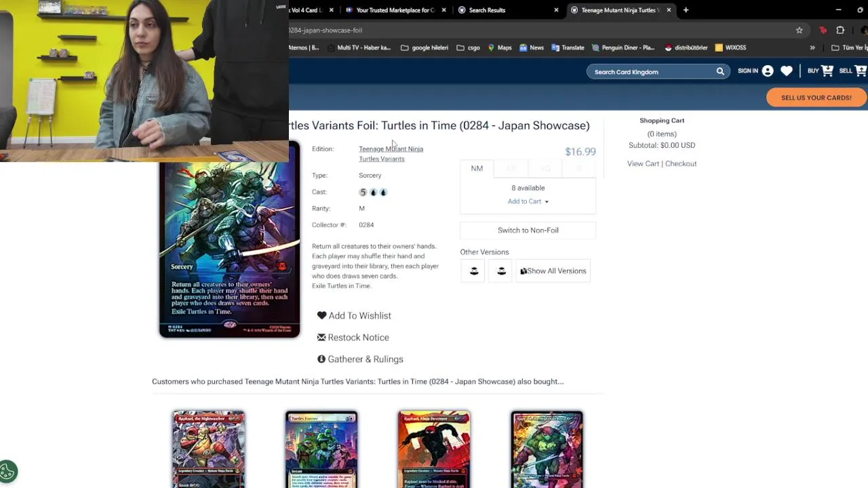Select the NM condition tab
Image resolution: width=868 pixels, height=488 pixels.
point(477,169)
